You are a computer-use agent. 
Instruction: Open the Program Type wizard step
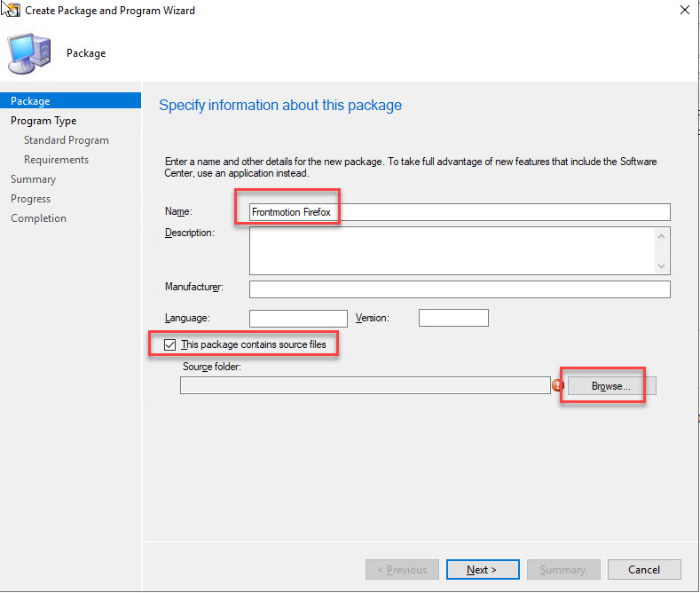point(43,121)
